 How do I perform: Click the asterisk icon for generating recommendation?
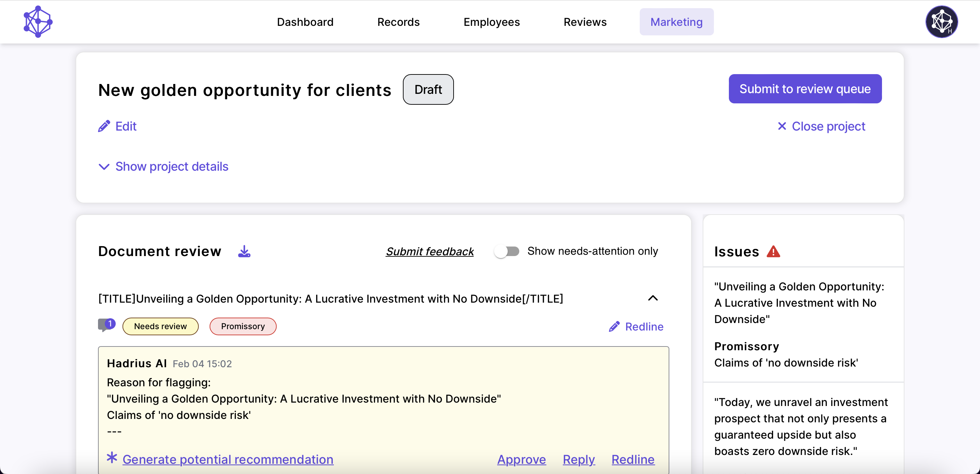[x=112, y=458]
